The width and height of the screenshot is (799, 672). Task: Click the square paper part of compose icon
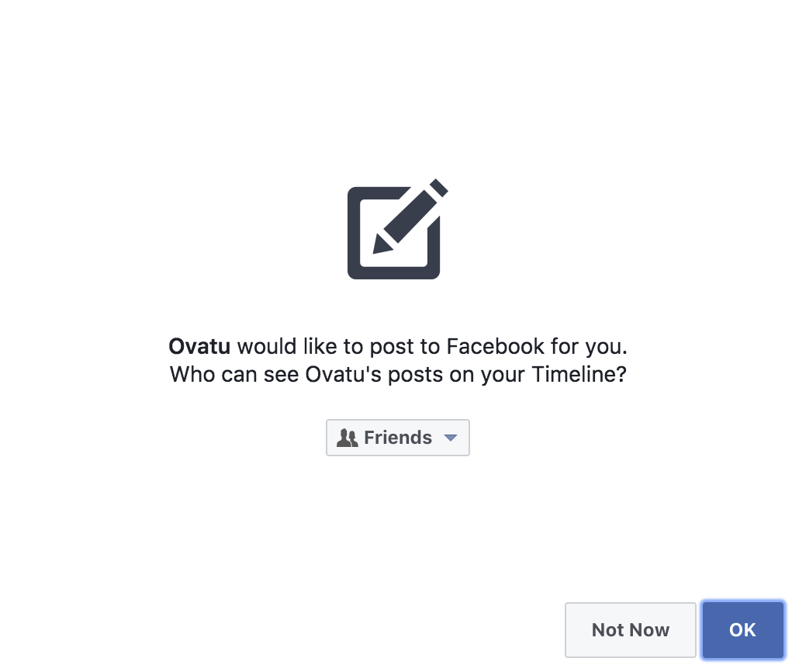[393, 234]
